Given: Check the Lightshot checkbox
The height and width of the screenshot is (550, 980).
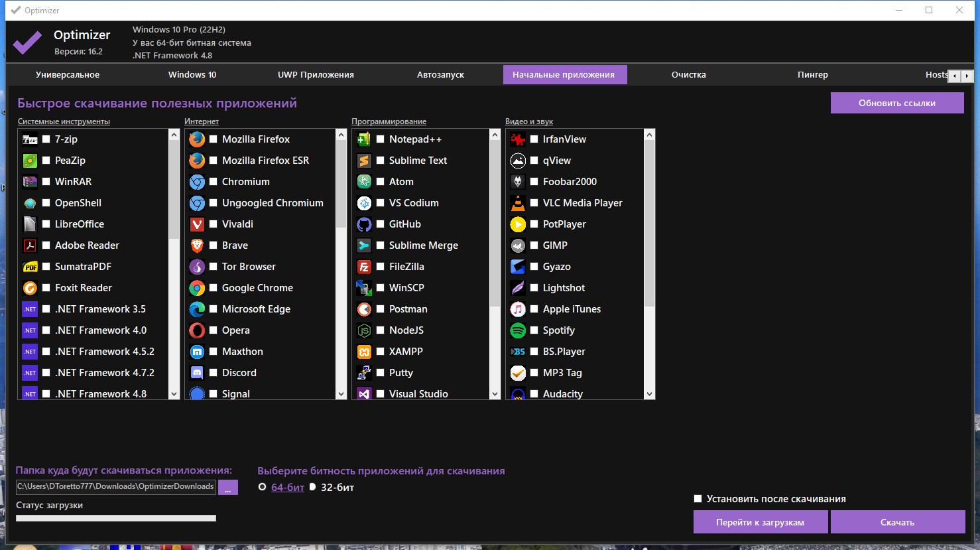Looking at the screenshot, I should click(534, 288).
